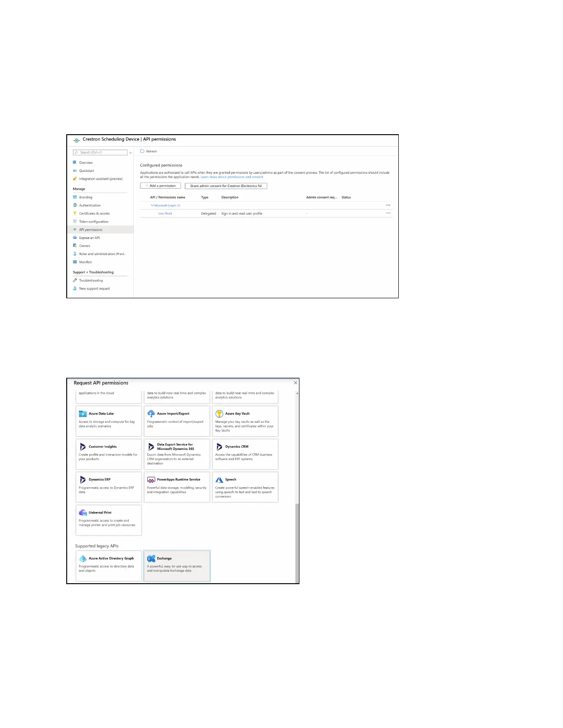The image size is (563, 728).
Task: Click the Quickstart cloud icon
Action: click(75, 171)
